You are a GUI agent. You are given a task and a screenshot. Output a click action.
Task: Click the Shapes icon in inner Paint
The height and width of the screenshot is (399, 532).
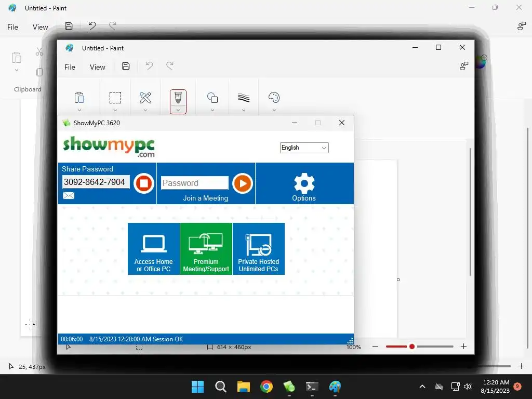[212, 98]
